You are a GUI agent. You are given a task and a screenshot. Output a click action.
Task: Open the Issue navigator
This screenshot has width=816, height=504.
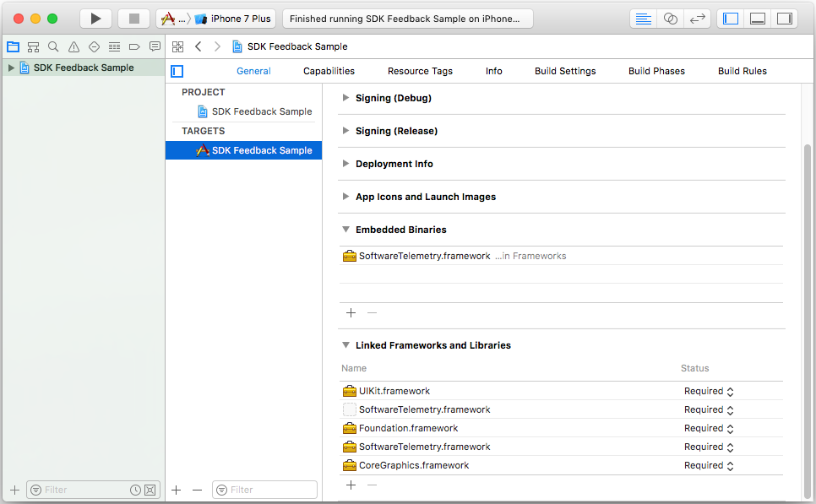[73, 46]
